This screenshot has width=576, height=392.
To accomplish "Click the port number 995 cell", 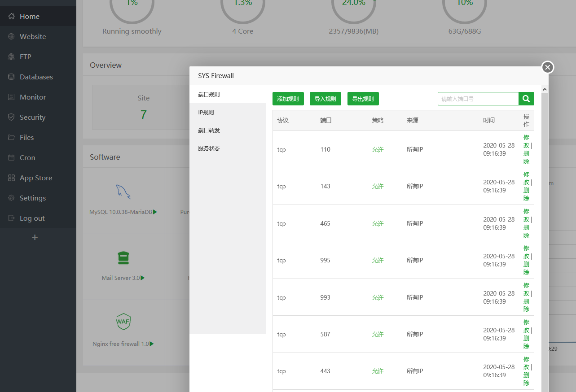I will (325, 260).
